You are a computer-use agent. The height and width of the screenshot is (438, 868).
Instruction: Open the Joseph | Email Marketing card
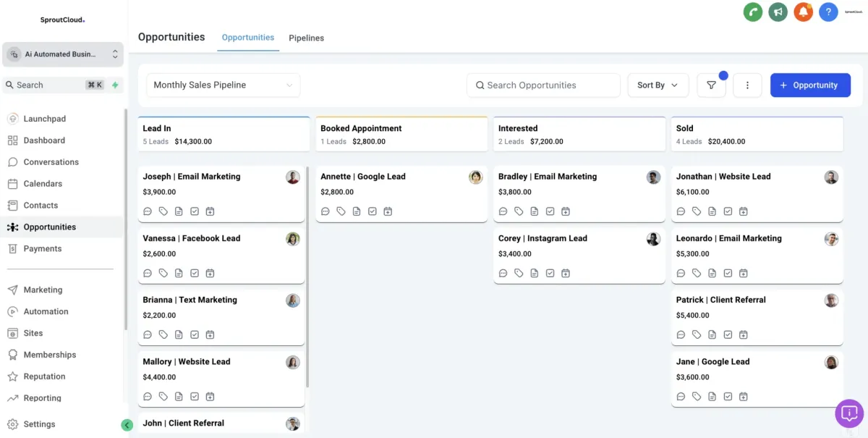click(221, 194)
